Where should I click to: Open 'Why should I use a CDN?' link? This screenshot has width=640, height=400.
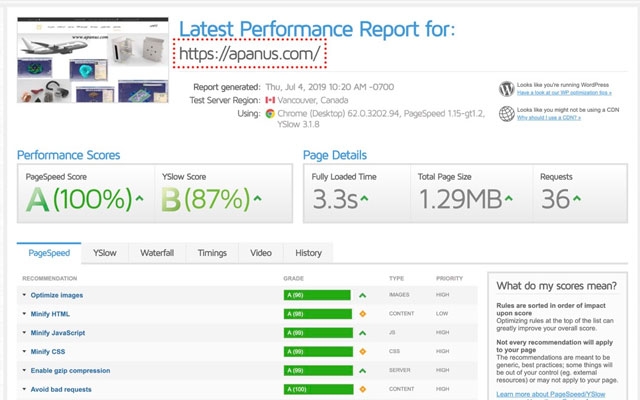tap(549, 118)
